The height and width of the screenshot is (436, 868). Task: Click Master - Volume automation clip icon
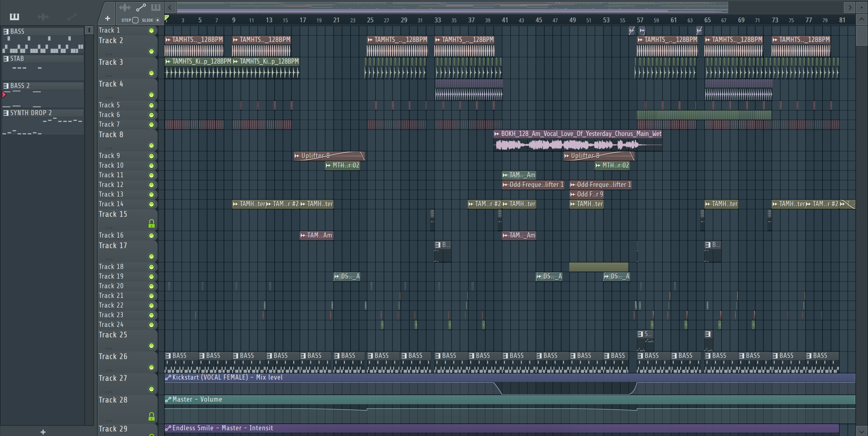click(168, 399)
